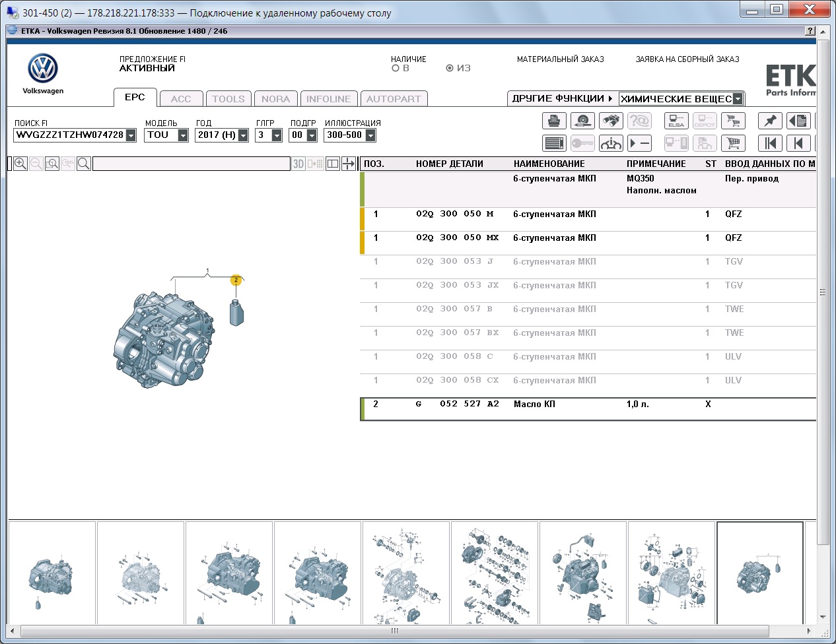Select part row 02Q 300 058 C
Image resolution: width=836 pixels, height=644 pixels.
[x=588, y=362]
